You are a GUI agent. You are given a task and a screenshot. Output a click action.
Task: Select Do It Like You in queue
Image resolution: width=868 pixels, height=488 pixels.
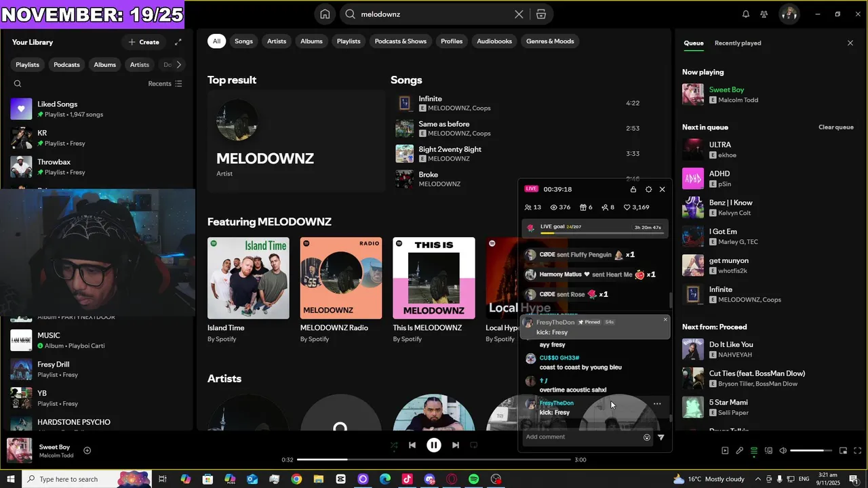768,350
